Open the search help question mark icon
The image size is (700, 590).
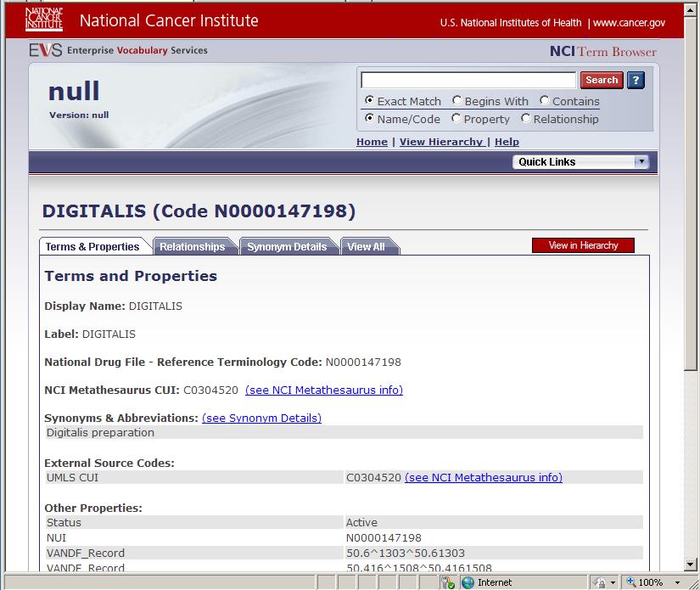tap(636, 81)
